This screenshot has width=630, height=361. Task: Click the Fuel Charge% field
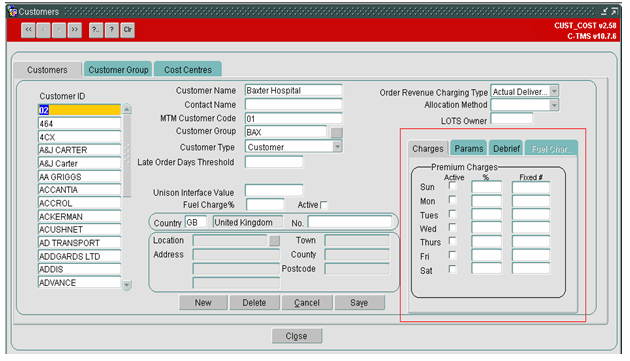[x=265, y=204]
